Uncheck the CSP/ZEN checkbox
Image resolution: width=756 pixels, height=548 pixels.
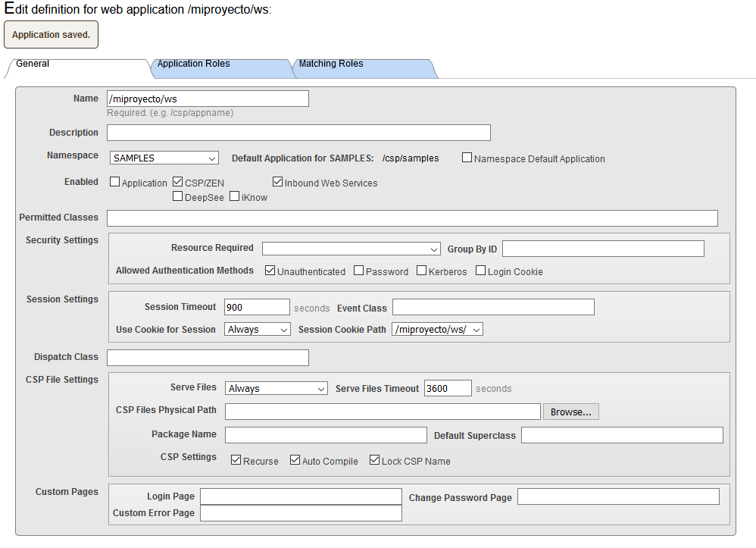[x=178, y=182]
